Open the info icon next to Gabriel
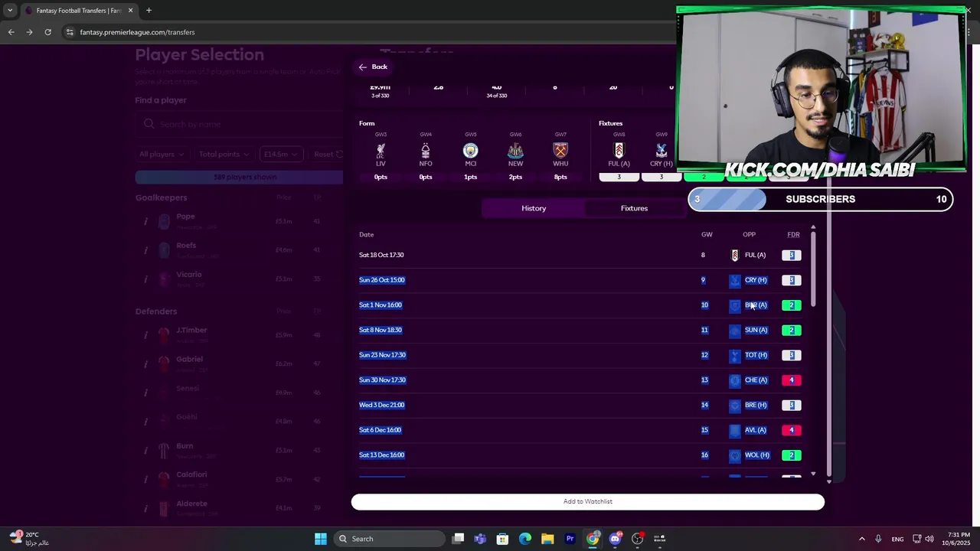This screenshot has width=980, height=551. coord(145,364)
